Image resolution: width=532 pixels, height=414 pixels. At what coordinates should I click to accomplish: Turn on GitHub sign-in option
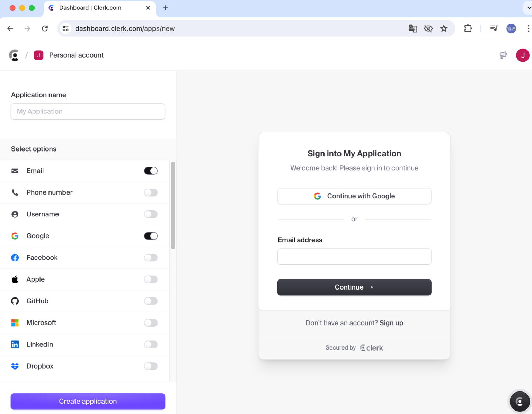point(151,301)
